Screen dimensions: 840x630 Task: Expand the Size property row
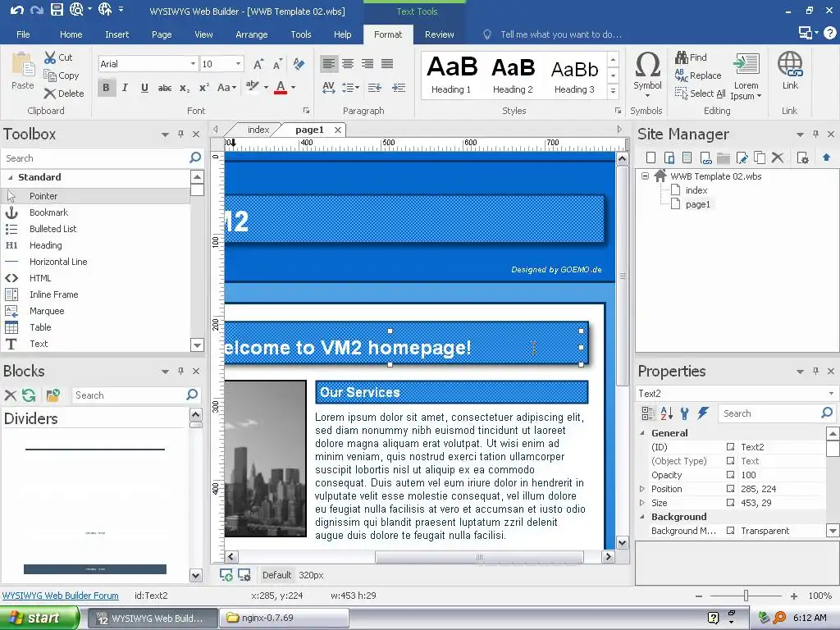(642, 503)
